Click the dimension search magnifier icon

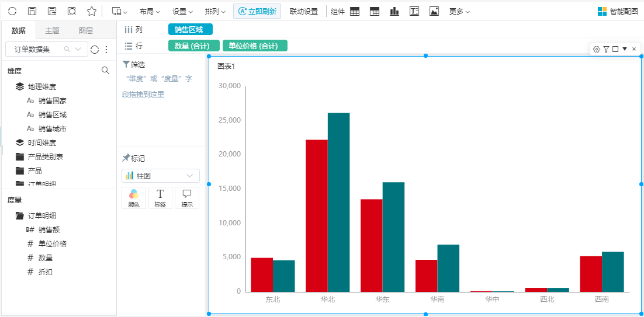tap(106, 71)
